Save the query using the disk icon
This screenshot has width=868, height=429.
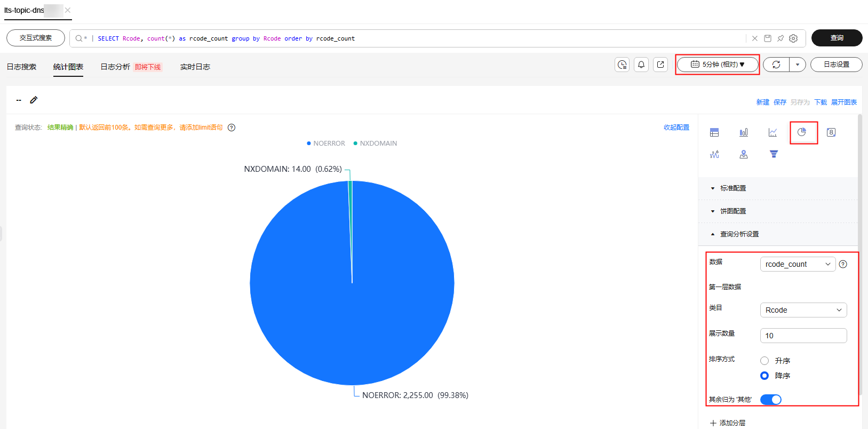(x=768, y=38)
